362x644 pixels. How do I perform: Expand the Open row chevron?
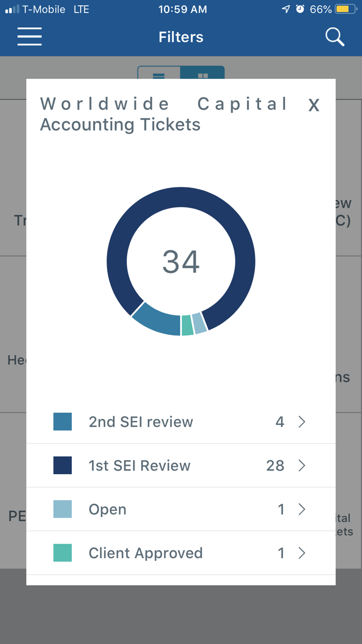302,509
